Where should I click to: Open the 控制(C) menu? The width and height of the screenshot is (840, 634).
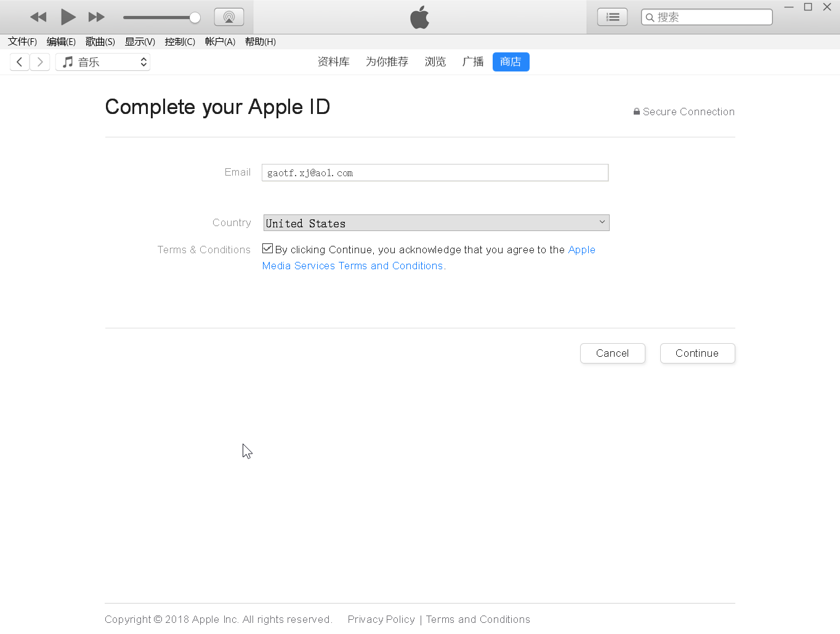coord(180,42)
